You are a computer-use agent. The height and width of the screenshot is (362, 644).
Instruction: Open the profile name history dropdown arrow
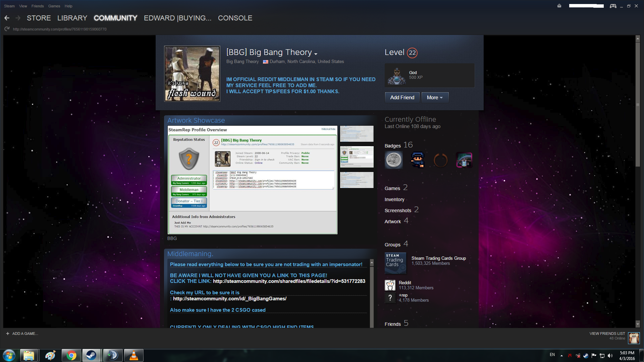[x=316, y=54]
